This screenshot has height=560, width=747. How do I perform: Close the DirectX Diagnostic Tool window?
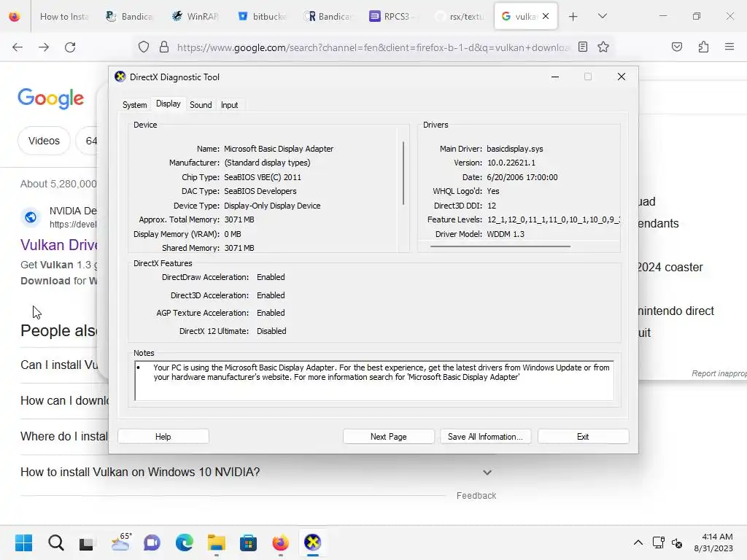point(622,77)
